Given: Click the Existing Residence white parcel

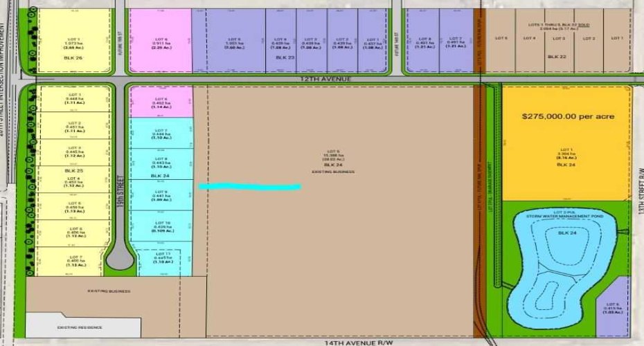Looking at the screenshot, I should point(82,327).
